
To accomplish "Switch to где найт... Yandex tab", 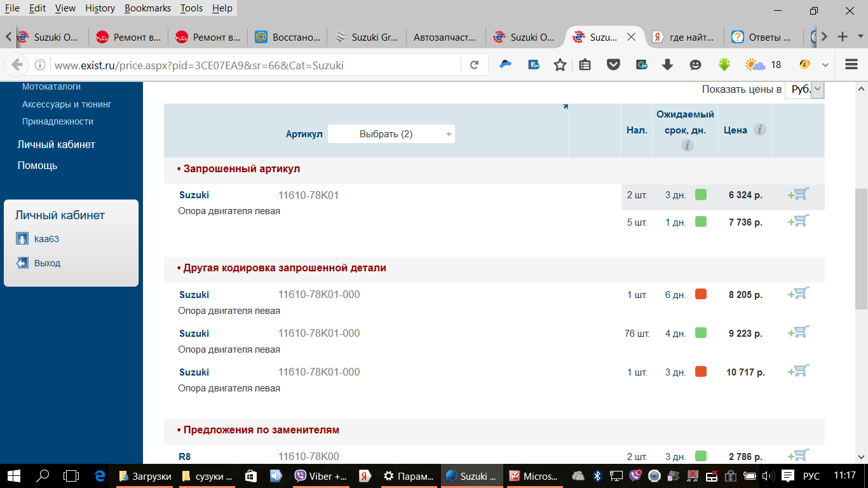I will pos(685,37).
